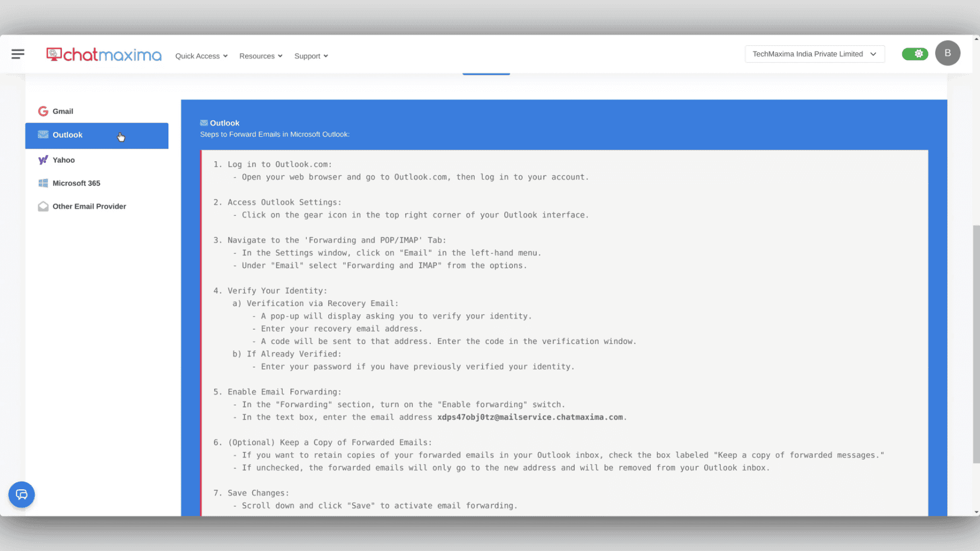Screen dimensions: 980x551
Task: Click the '2. Access Outlook Settings:' step
Action: coord(277,202)
